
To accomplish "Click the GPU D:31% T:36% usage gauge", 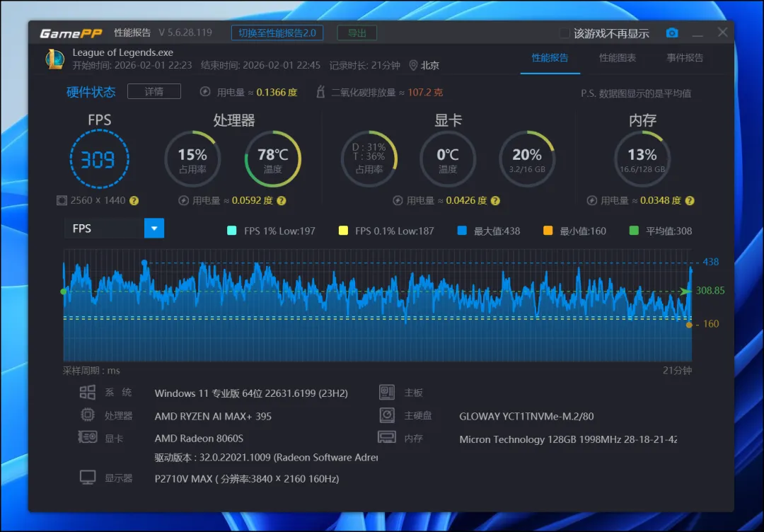I will point(369,158).
